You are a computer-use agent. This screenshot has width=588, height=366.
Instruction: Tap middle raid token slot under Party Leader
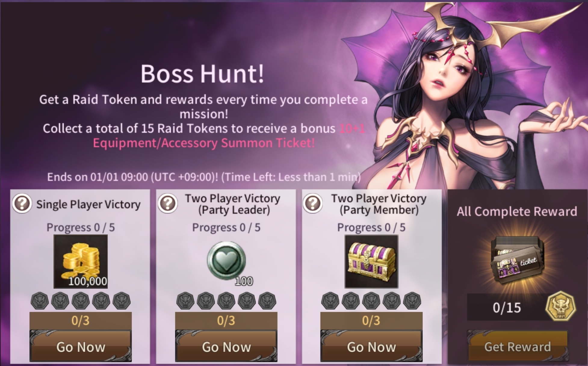[x=226, y=301]
